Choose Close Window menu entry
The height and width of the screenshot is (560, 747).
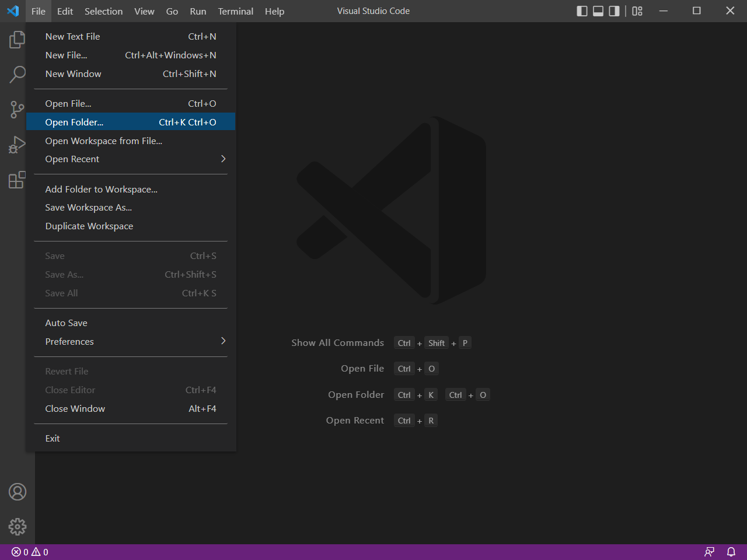tap(131, 408)
